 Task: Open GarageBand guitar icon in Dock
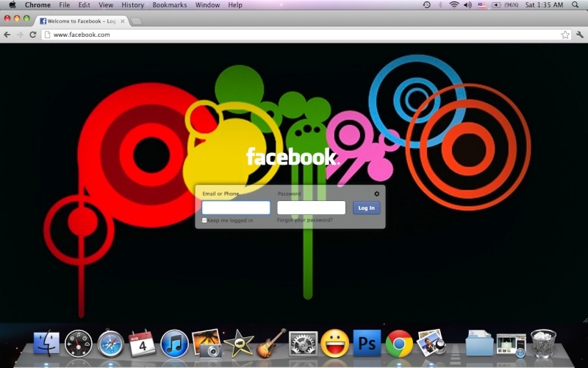[270, 343]
